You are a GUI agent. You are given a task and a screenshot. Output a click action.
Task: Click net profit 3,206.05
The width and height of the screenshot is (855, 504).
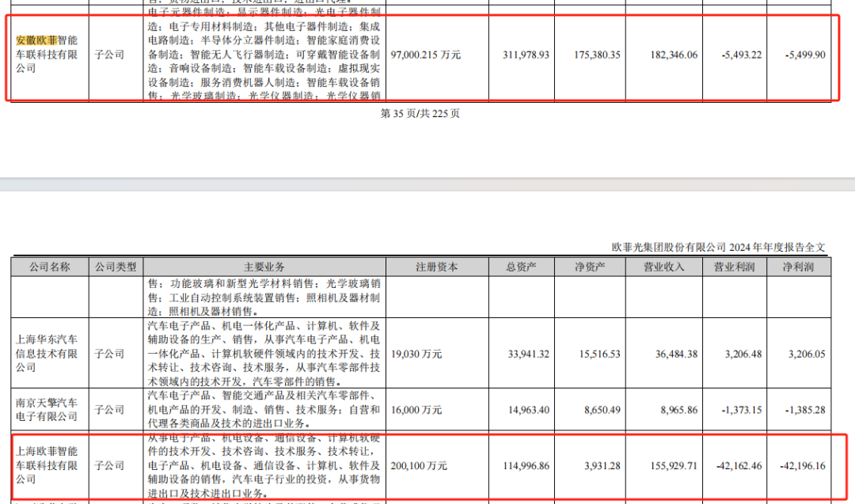[807, 354]
